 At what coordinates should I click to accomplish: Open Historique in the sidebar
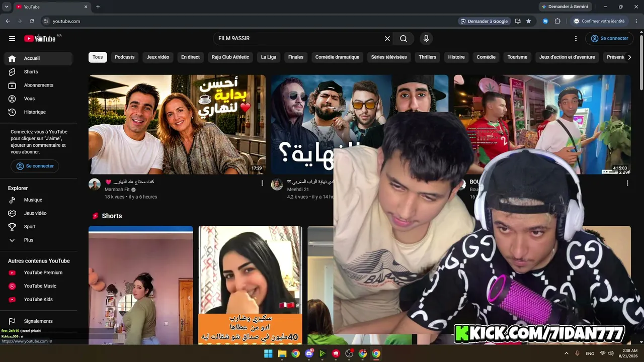point(38,112)
